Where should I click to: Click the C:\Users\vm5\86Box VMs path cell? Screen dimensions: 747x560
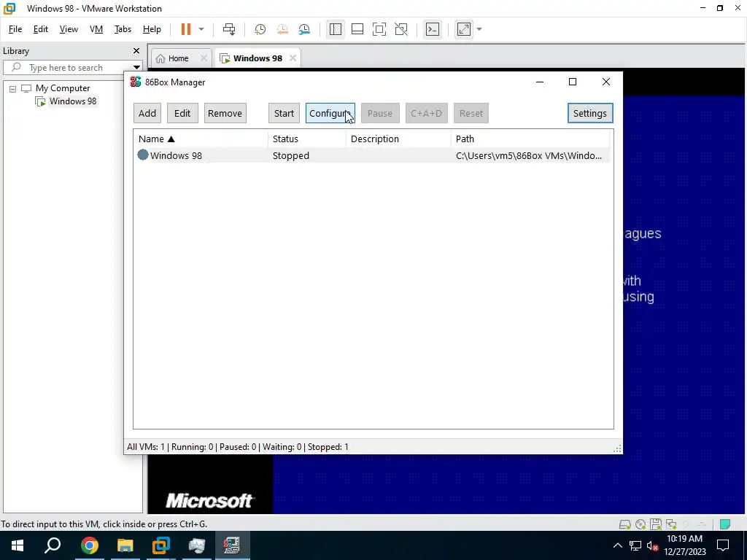coord(528,156)
